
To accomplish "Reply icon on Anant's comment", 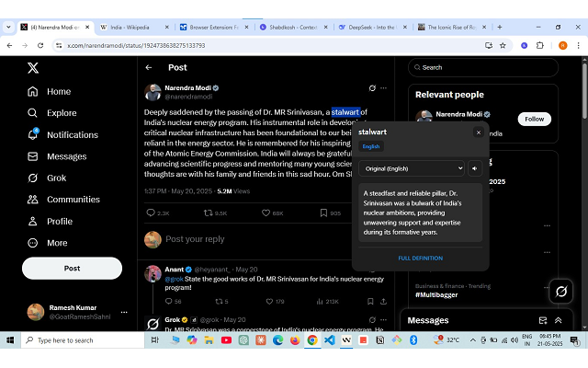I will (169, 301).
